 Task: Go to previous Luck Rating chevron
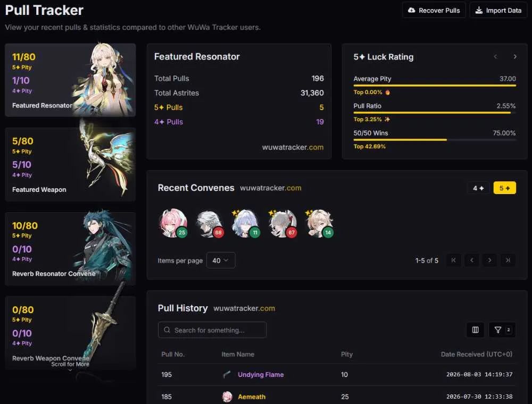pos(495,56)
